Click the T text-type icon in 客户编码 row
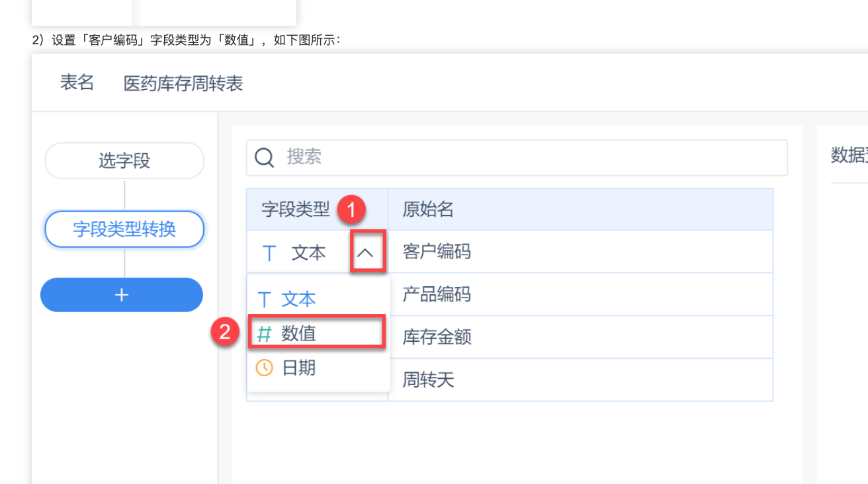The height and width of the screenshot is (484, 868). pos(269,253)
